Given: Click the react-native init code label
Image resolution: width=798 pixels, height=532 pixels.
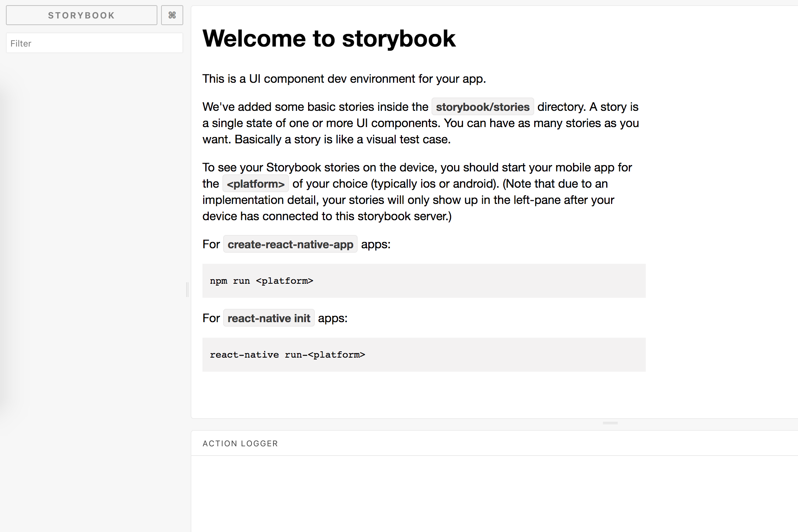Looking at the screenshot, I should point(269,318).
